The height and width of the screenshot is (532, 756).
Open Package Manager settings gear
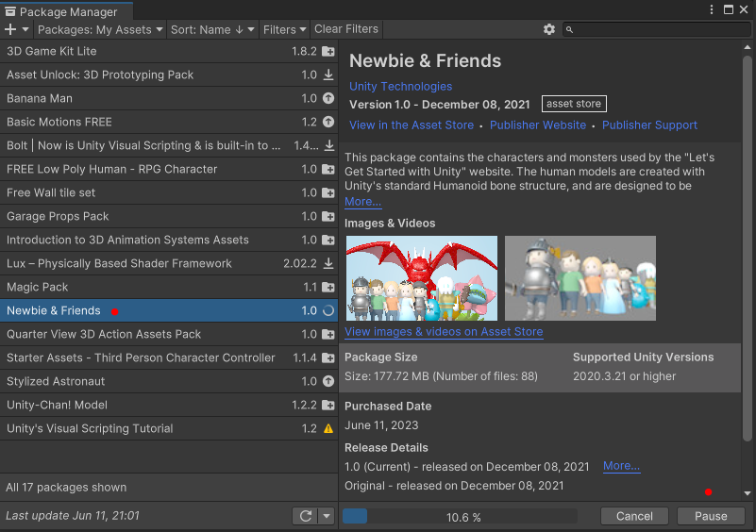point(549,29)
